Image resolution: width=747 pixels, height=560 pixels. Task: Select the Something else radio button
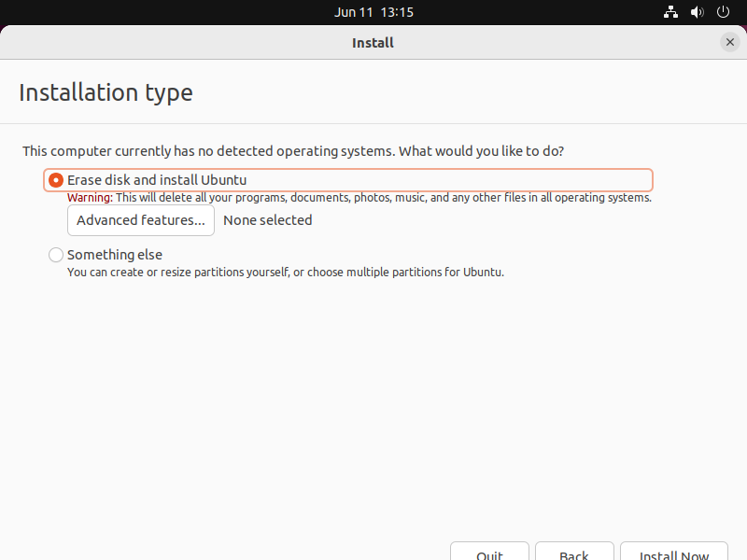tap(56, 255)
